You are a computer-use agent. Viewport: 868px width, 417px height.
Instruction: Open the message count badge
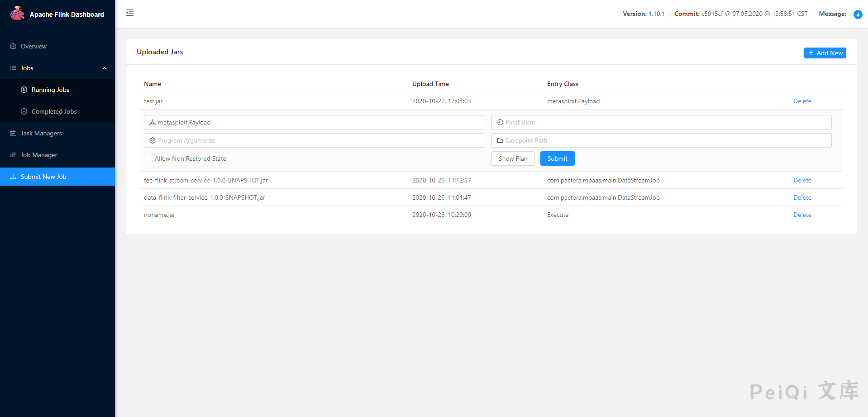(858, 14)
